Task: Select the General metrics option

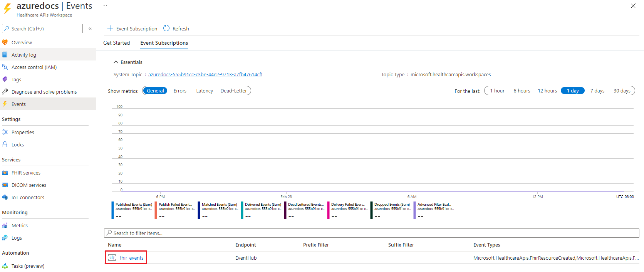Action: pyautogui.click(x=155, y=91)
